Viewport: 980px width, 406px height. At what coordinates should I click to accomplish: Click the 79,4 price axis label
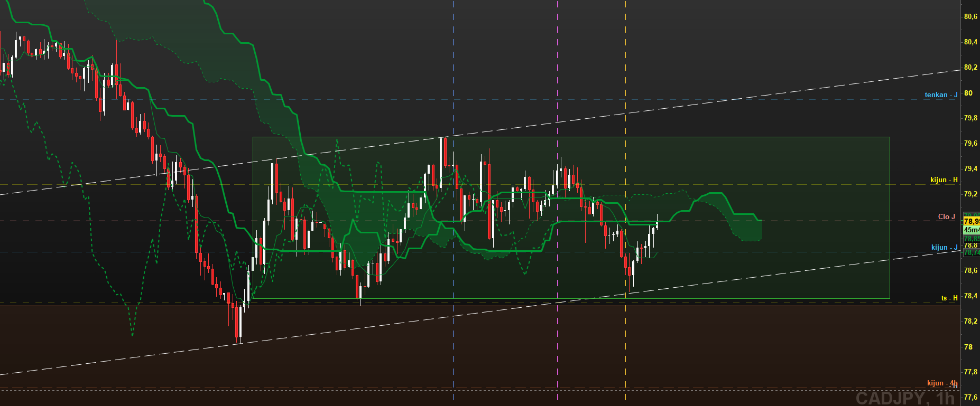970,169
